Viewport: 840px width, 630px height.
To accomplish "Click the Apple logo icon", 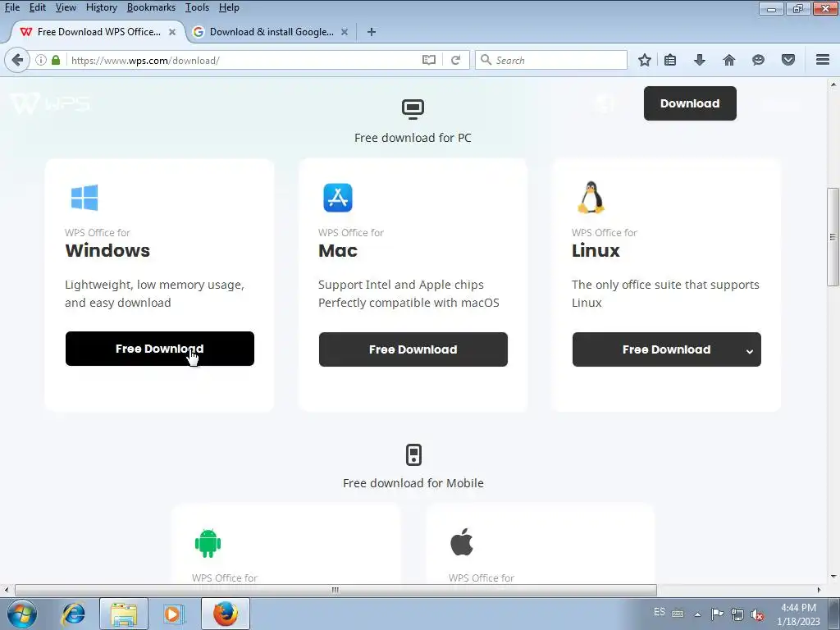I will pos(462,541).
